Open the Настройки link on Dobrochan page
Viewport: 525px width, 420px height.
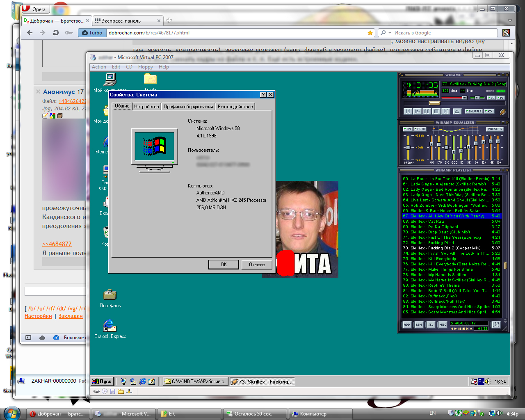click(38, 316)
